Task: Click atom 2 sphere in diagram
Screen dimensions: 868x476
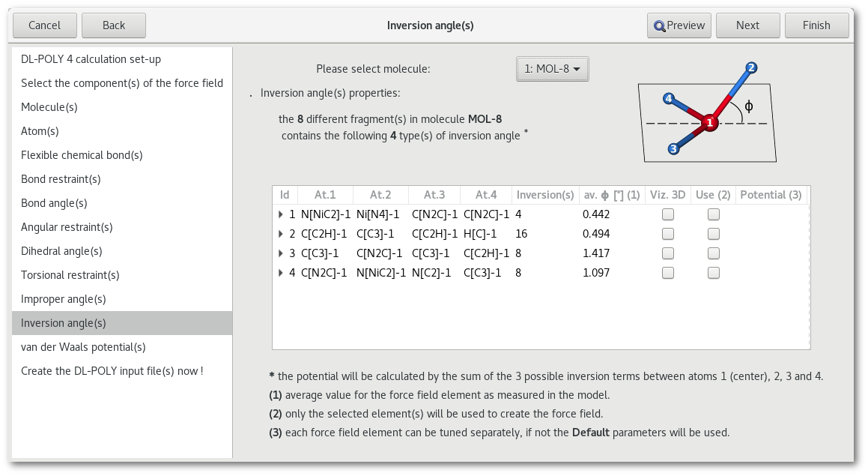Action: (x=751, y=68)
